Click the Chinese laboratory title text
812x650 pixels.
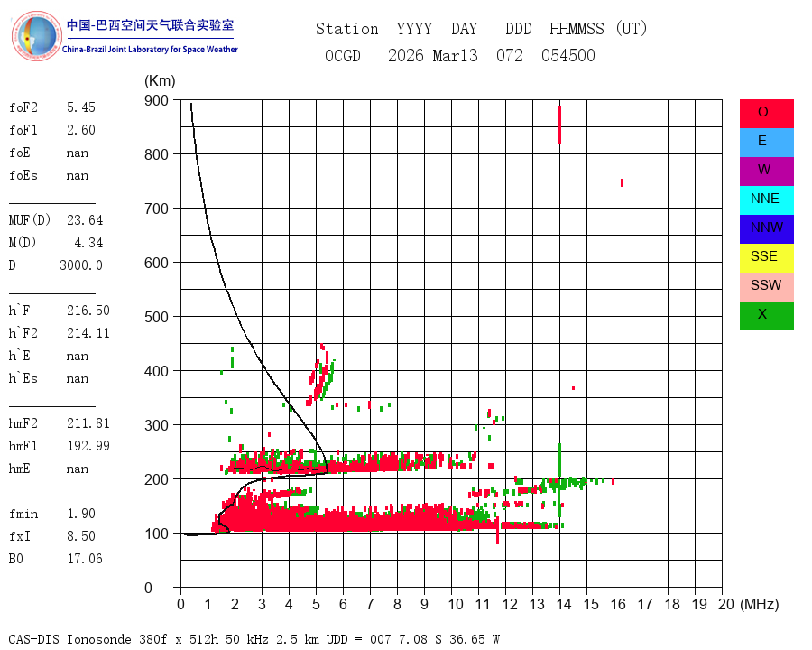pos(150,25)
